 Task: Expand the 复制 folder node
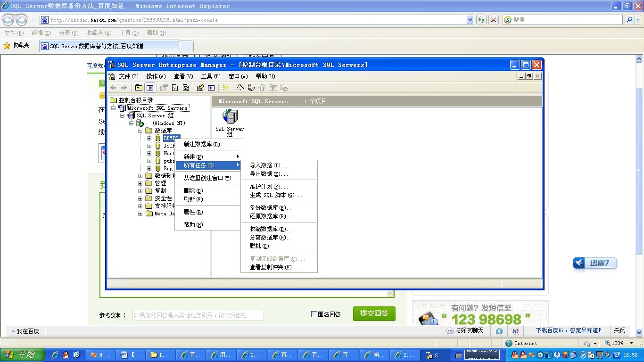pos(140,191)
